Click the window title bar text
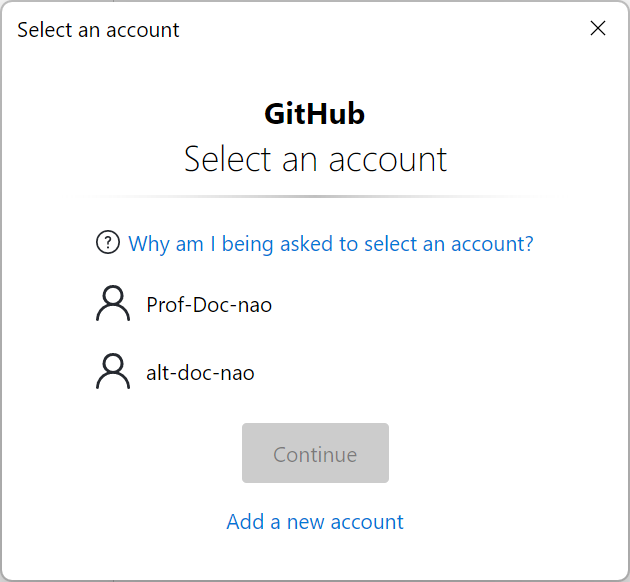Viewport: 630px width, 582px height. tap(98, 30)
